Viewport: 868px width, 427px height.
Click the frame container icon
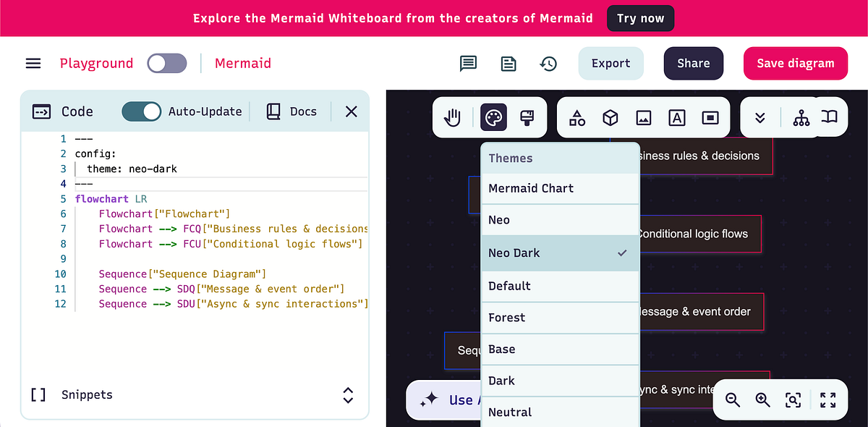[710, 118]
